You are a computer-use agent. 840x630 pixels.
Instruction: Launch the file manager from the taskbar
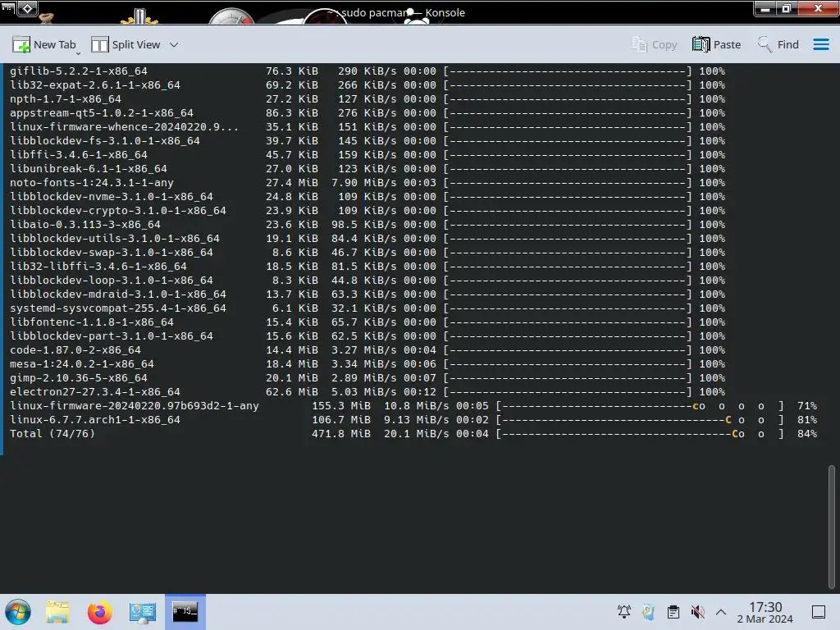click(x=57, y=612)
